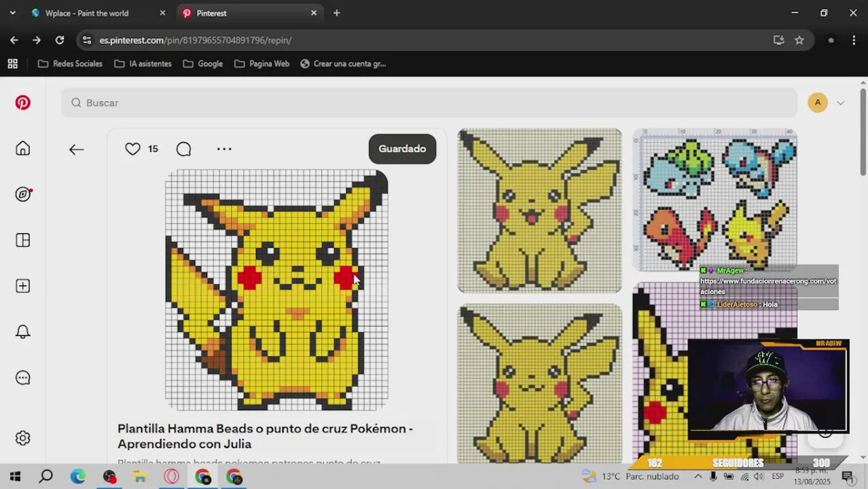Open the Windows Start menu
This screenshot has height=489, width=868.
point(15,477)
